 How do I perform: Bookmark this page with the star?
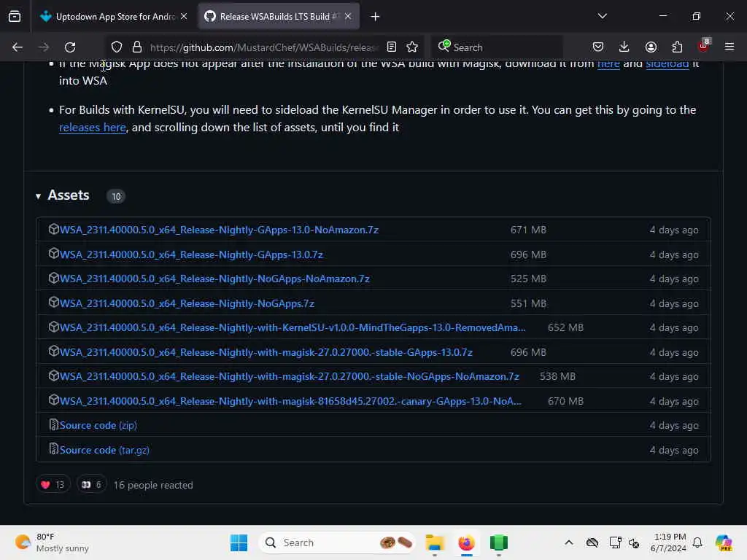coord(412,47)
